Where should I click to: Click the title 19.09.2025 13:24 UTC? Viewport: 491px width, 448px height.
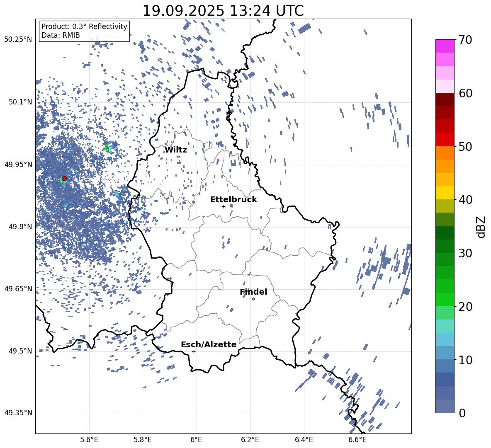(x=223, y=11)
